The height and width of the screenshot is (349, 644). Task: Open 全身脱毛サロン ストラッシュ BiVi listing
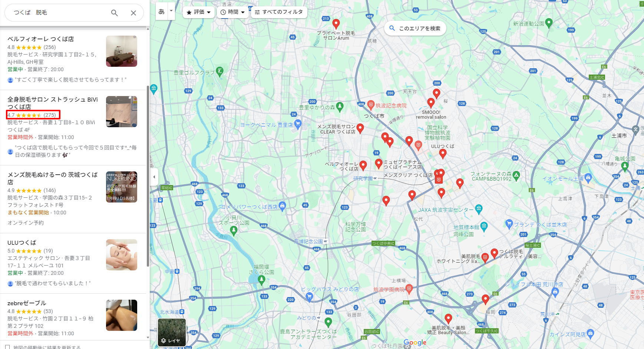click(x=53, y=103)
